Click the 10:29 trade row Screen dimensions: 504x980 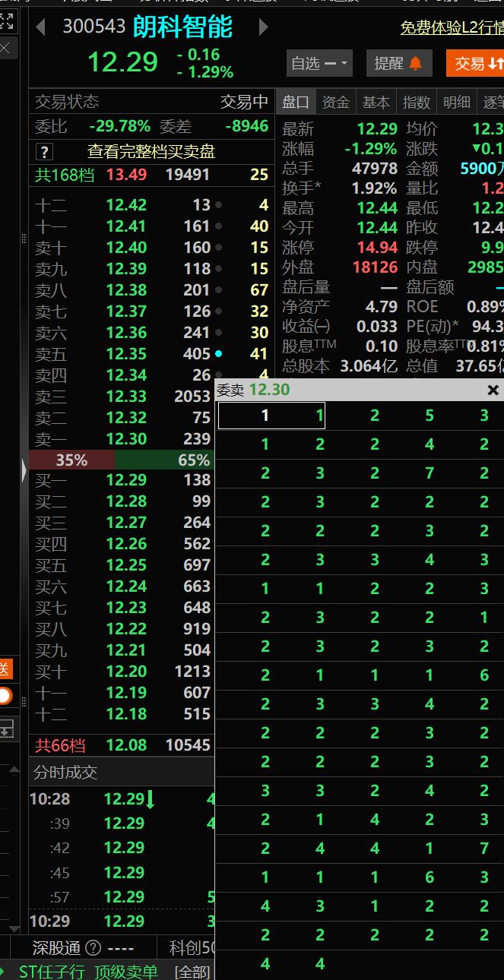[x=122, y=922]
